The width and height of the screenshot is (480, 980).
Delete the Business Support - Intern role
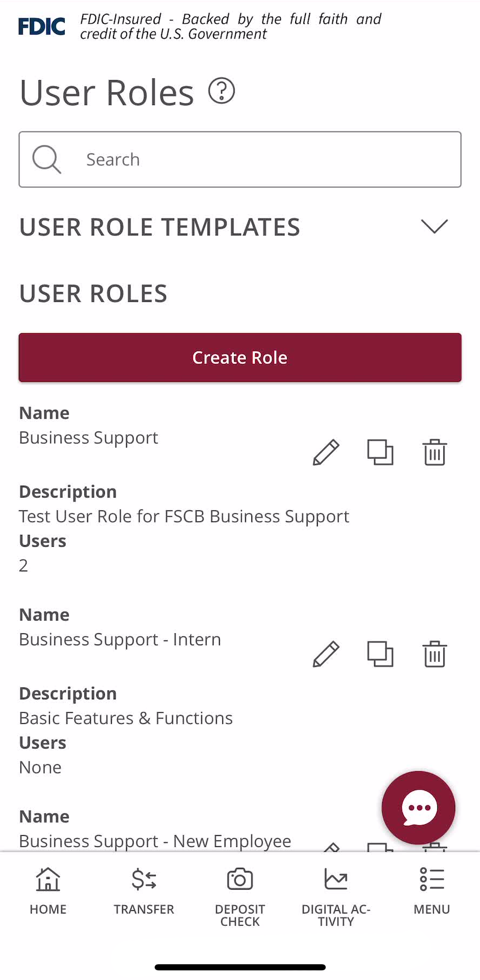tap(435, 654)
